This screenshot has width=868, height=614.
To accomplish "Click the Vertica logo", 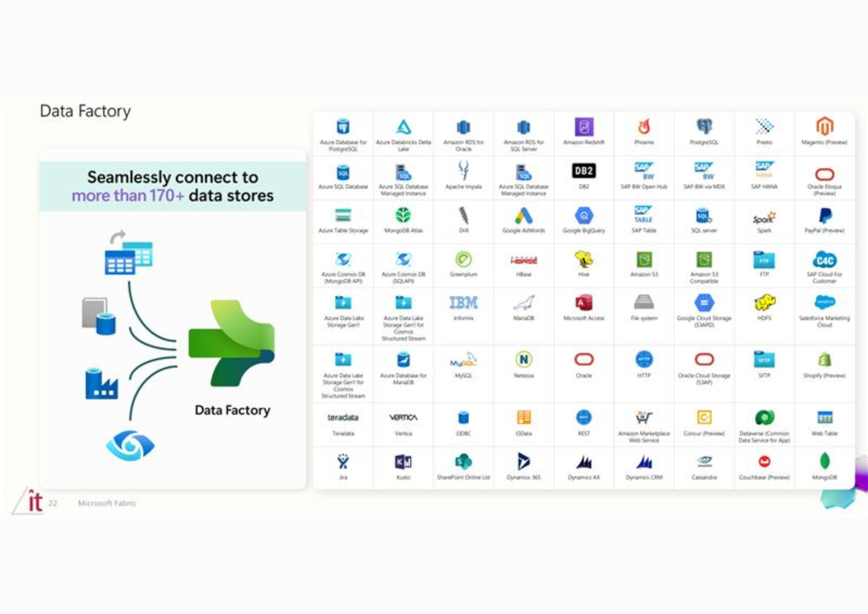I will click(403, 417).
